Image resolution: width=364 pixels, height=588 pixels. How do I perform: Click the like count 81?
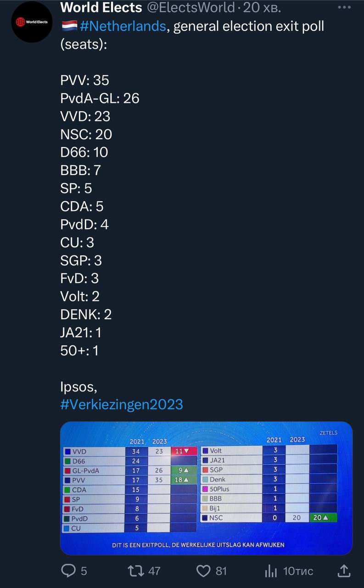221,571
